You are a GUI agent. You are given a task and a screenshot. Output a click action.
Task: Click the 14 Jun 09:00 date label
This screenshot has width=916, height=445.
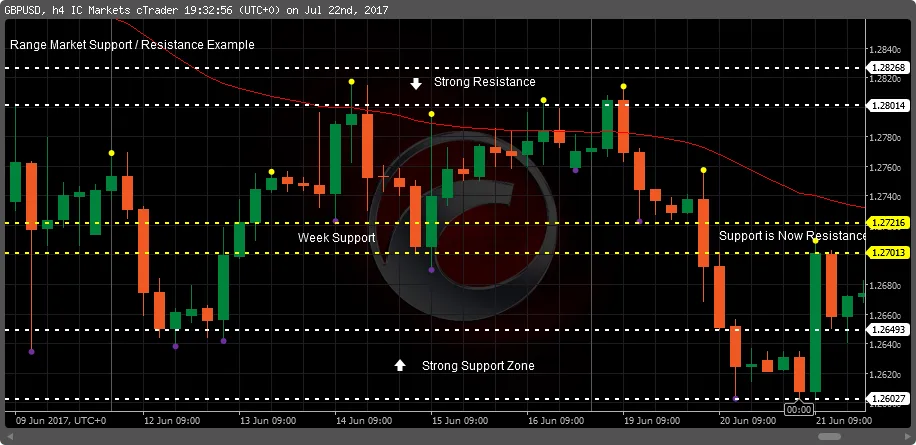(363, 420)
